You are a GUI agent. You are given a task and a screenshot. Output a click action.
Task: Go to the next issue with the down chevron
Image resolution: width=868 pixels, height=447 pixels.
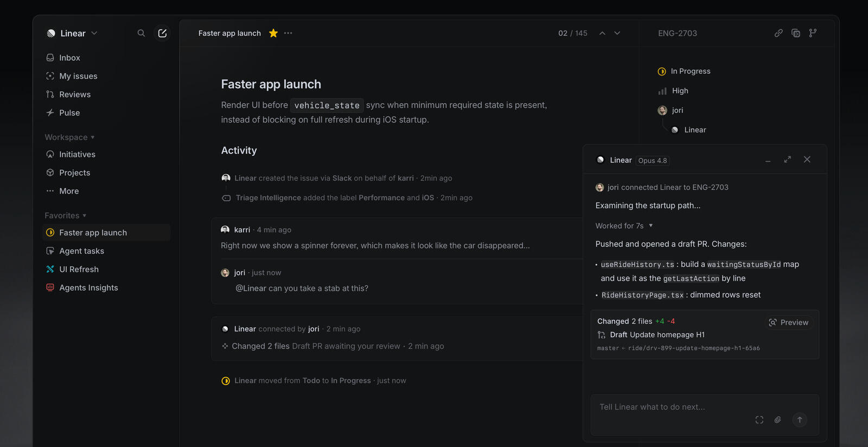617,33
